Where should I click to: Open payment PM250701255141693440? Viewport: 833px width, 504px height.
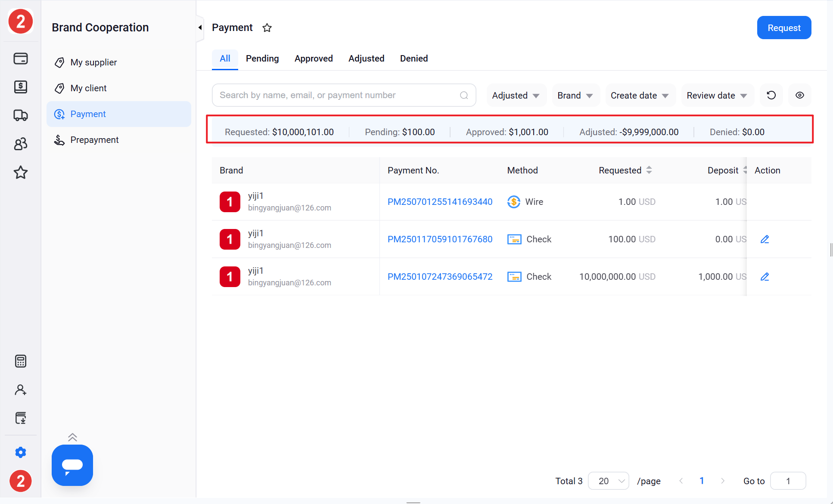[x=440, y=202]
